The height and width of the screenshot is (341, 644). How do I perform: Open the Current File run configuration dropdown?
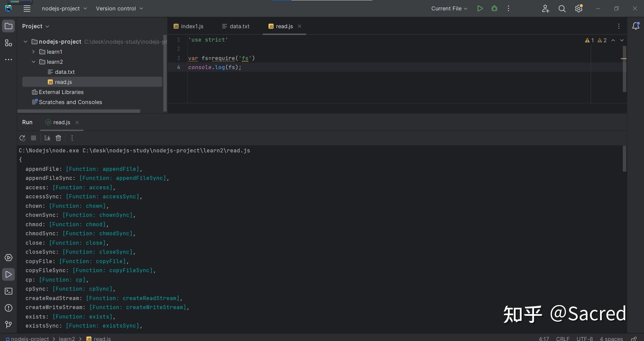(x=449, y=9)
